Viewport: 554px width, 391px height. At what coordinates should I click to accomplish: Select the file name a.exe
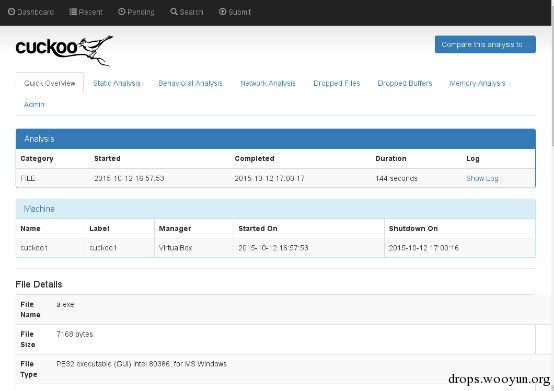65,304
